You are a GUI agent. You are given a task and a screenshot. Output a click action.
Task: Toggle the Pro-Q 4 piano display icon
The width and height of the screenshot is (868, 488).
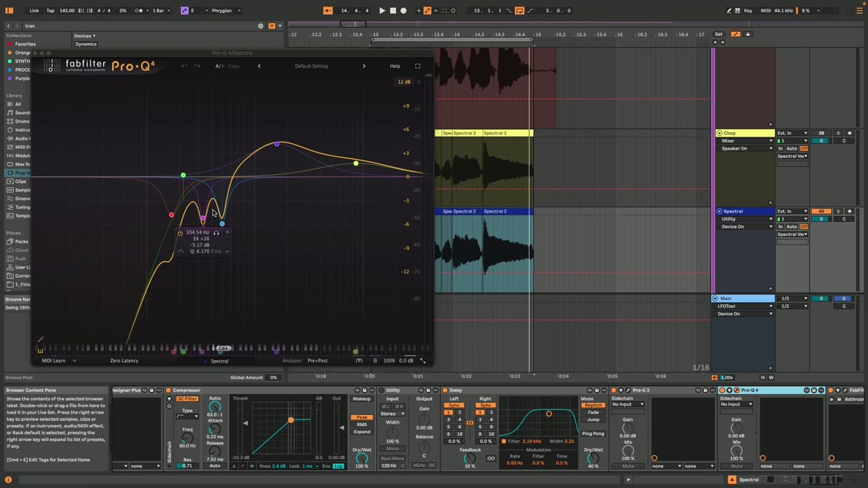pos(41,351)
